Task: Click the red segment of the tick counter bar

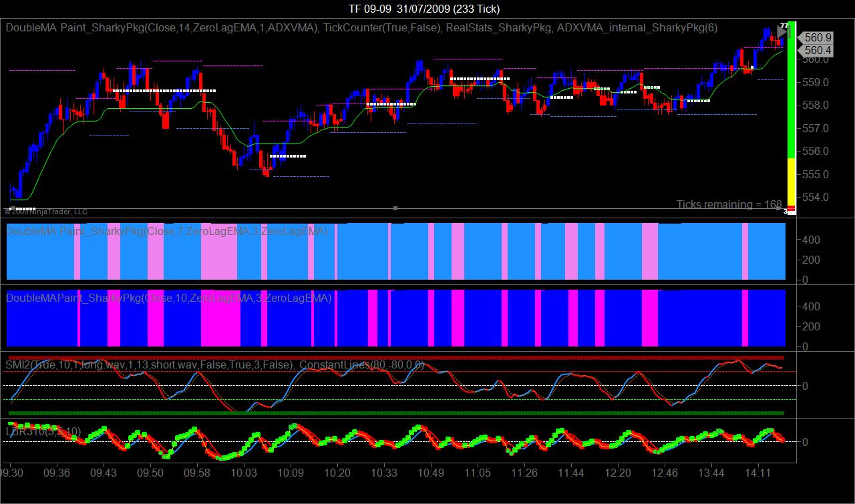Action: pyautogui.click(x=792, y=209)
